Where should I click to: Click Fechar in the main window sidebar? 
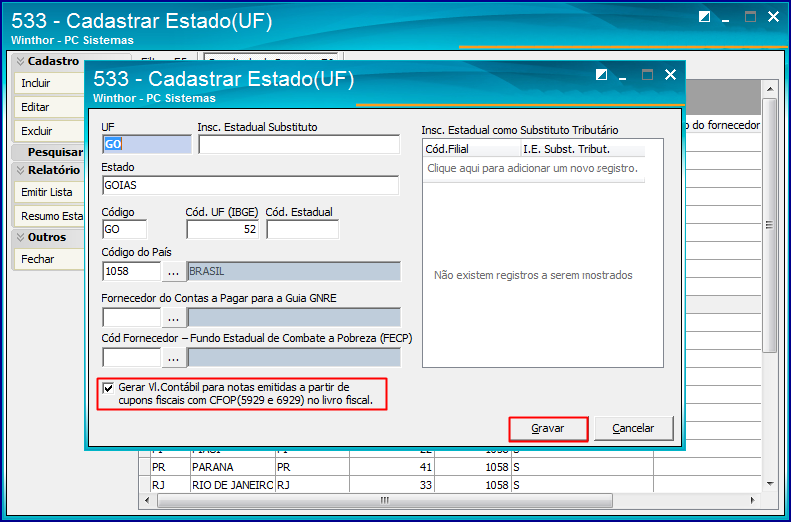coord(49,259)
